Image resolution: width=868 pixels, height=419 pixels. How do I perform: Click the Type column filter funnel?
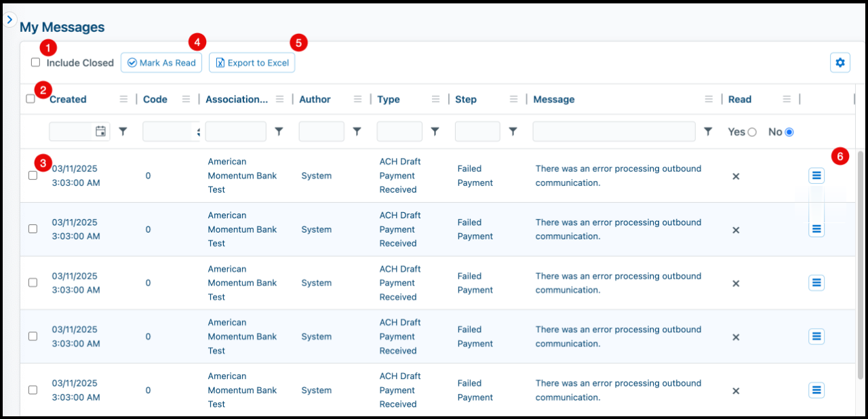[435, 132]
